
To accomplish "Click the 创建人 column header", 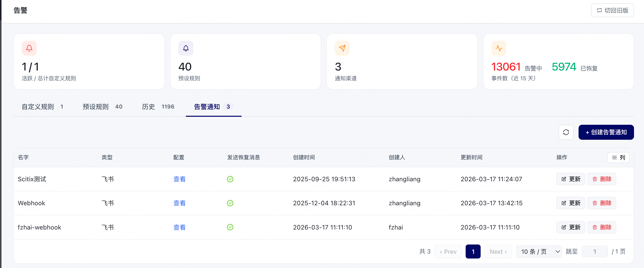I will [x=397, y=157].
